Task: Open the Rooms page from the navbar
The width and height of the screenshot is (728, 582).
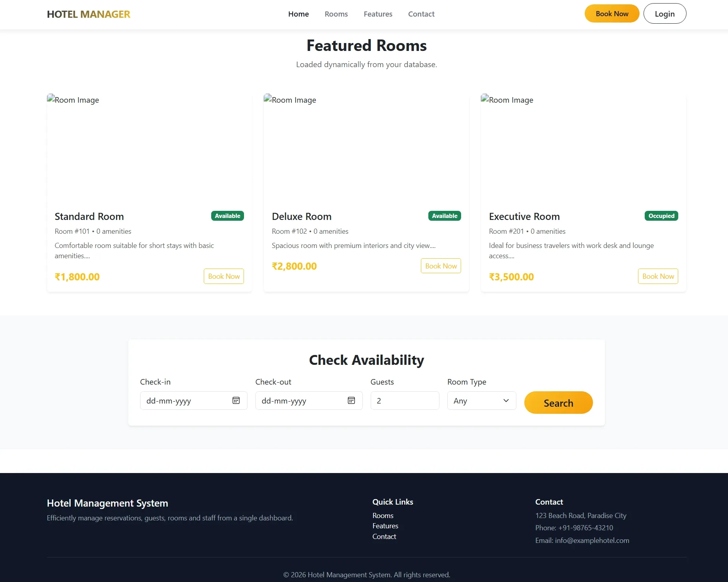Action: [x=336, y=14]
